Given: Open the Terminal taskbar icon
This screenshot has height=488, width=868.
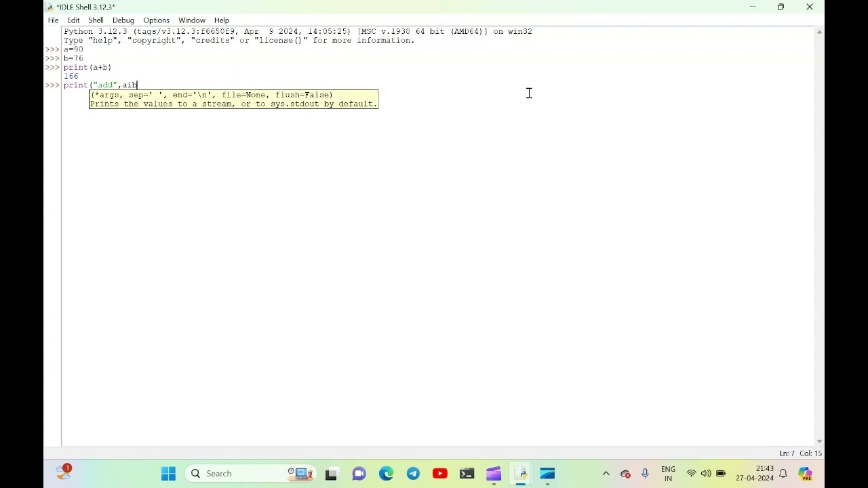Looking at the screenshot, I should 467,474.
